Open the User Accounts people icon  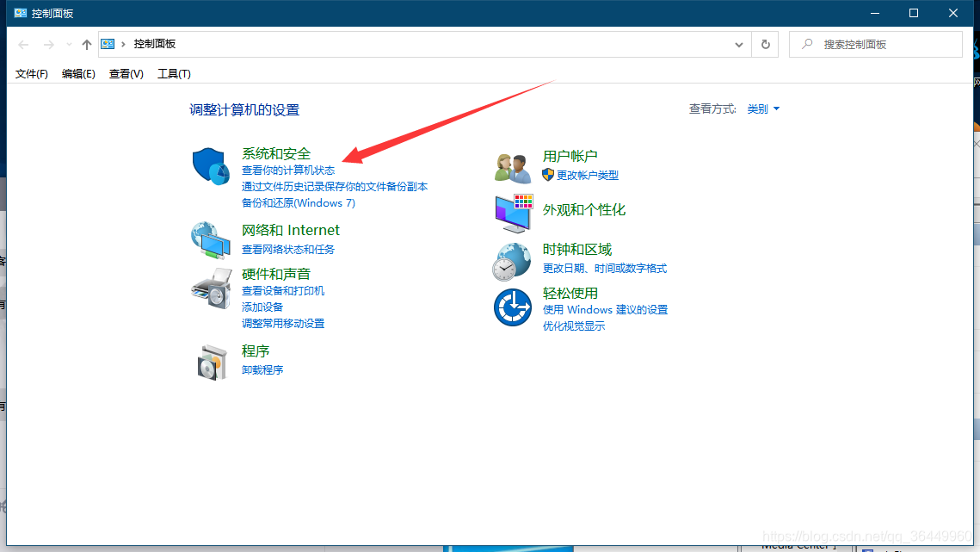point(513,168)
